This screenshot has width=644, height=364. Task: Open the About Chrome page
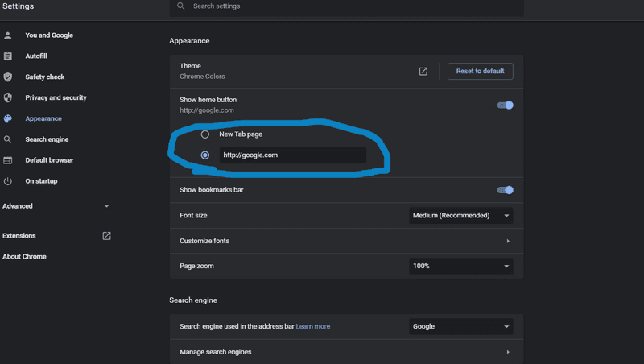click(24, 257)
